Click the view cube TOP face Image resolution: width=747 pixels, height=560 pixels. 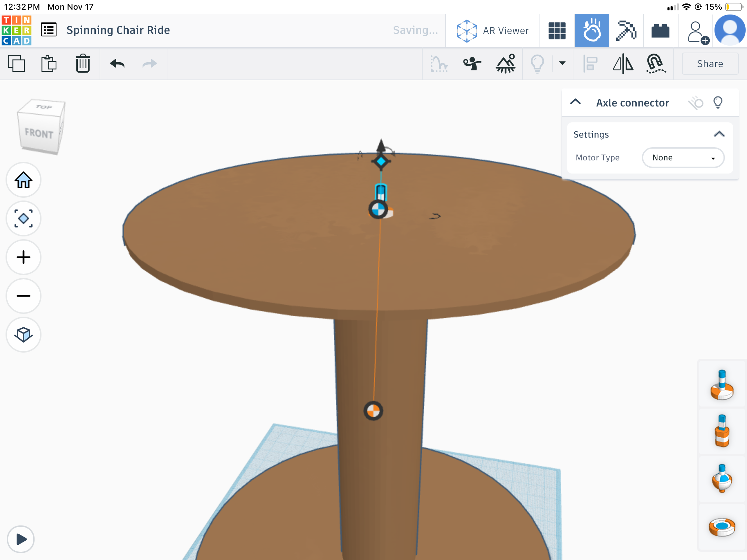(44, 107)
